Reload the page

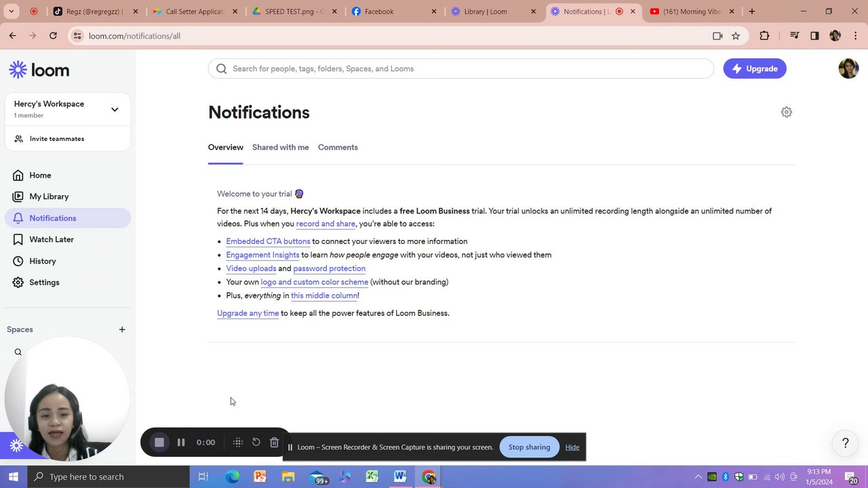pos(53,36)
